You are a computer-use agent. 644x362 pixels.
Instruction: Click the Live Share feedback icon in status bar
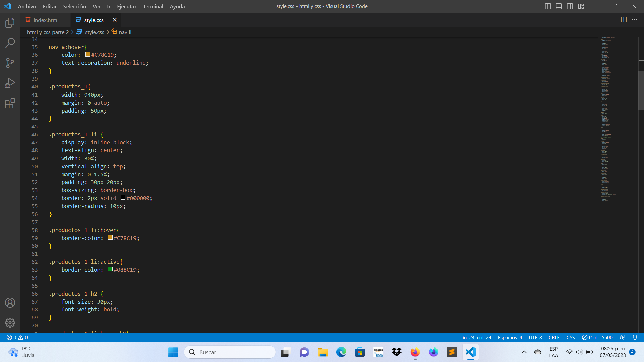(x=622, y=337)
